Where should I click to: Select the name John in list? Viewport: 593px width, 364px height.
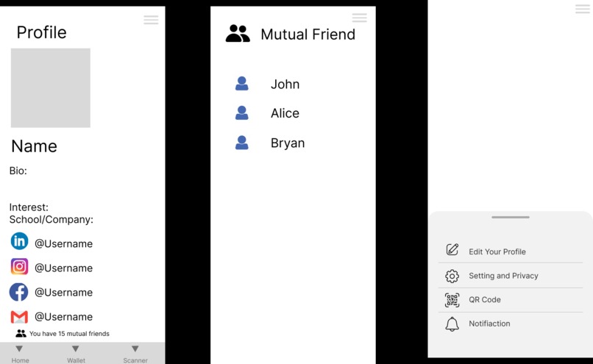pyautogui.click(x=285, y=84)
